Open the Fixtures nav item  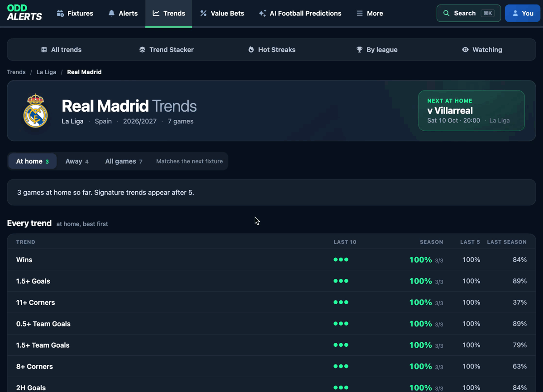pos(75,13)
